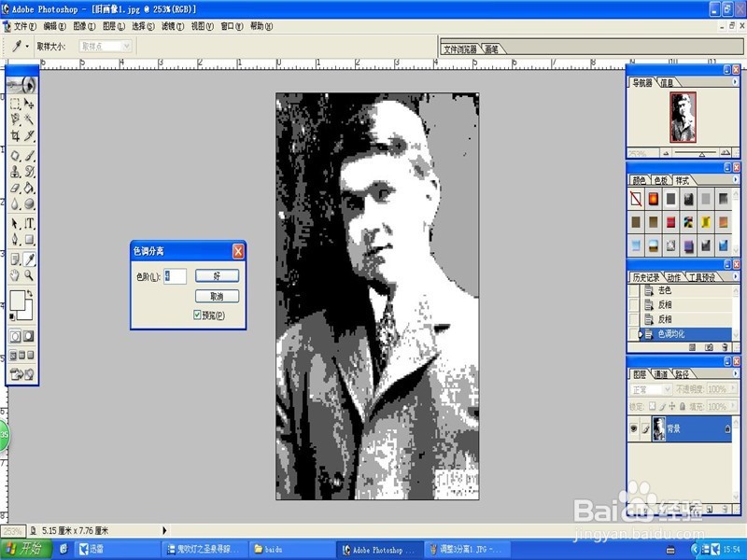Select the Shape tool
Viewport: 747px width, 560px height.
pyautogui.click(x=29, y=239)
